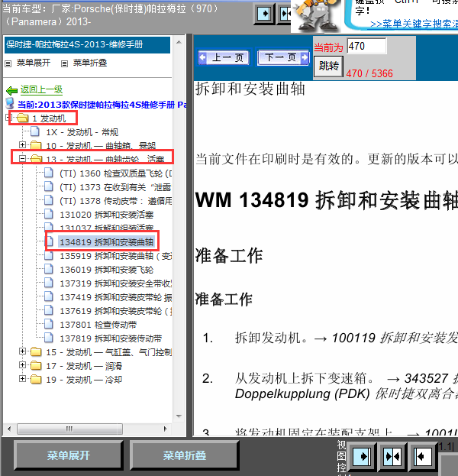Click tree scrollbar up arrow
The height and width of the screenshot is (476, 458).
click(x=179, y=42)
